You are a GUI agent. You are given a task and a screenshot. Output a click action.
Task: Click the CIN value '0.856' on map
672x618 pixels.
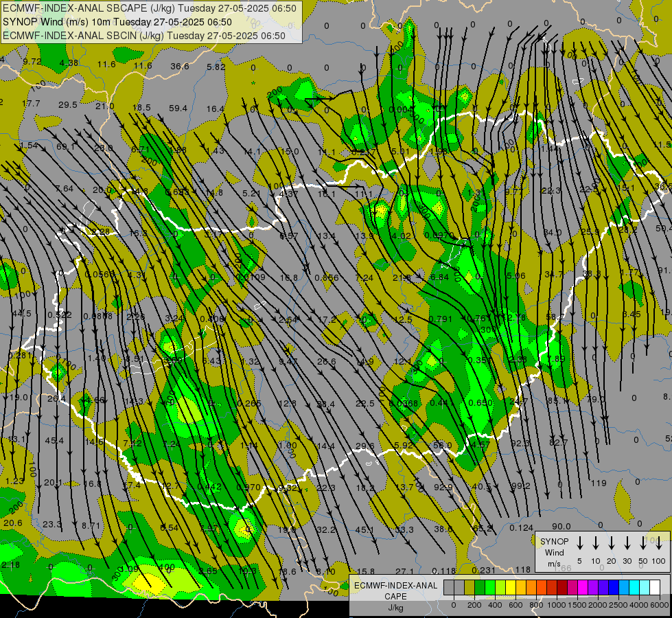[x=327, y=278]
